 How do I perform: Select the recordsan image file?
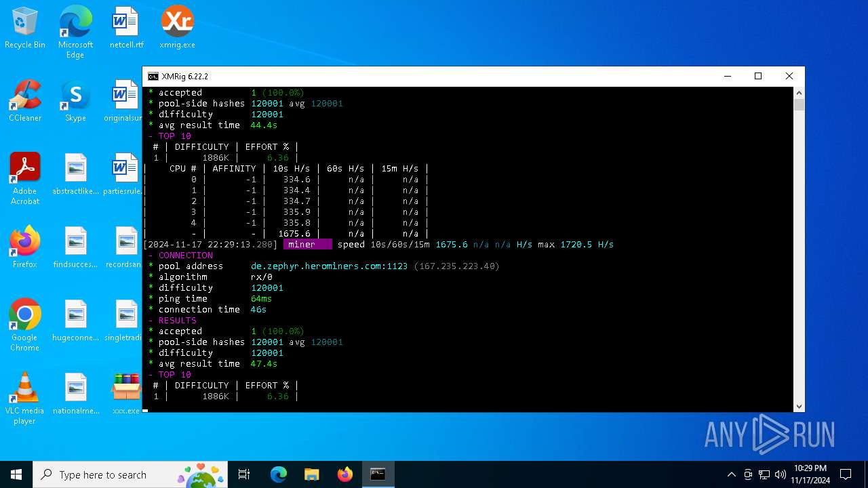click(x=125, y=248)
